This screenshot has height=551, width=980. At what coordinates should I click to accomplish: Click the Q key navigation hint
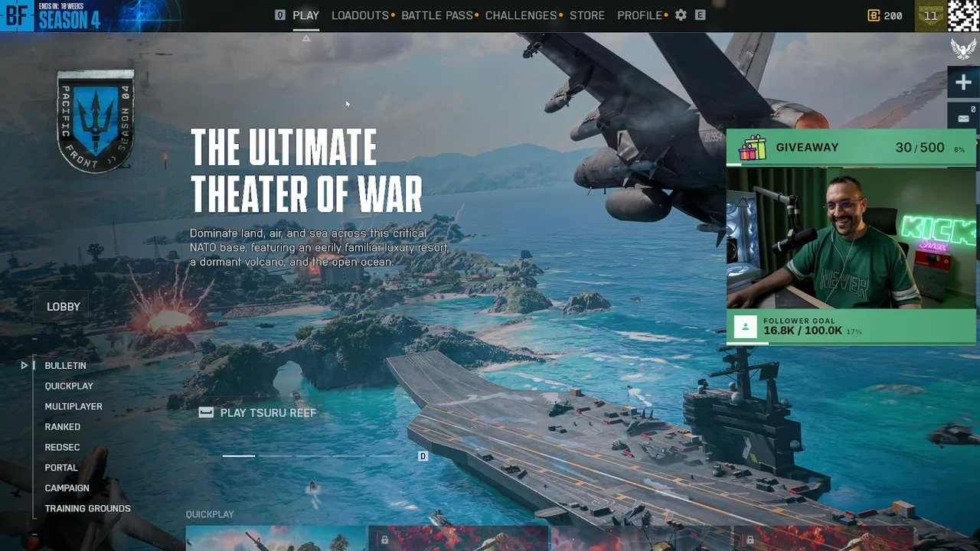[280, 15]
